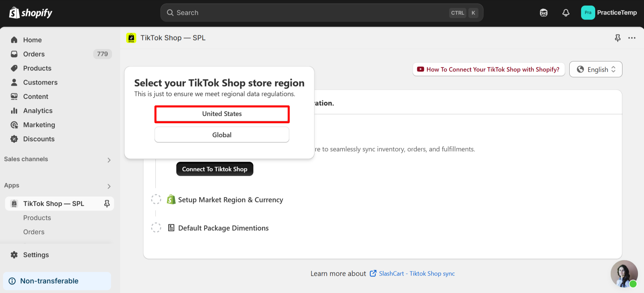Open the English language dropdown

(x=596, y=69)
